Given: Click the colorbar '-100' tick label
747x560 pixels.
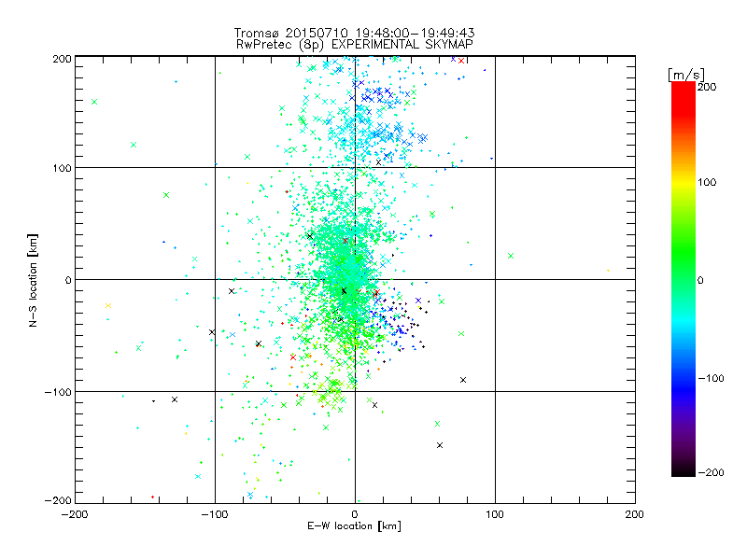Looking at the screenshot, I should pyautogui.click(x=711, y=378).
